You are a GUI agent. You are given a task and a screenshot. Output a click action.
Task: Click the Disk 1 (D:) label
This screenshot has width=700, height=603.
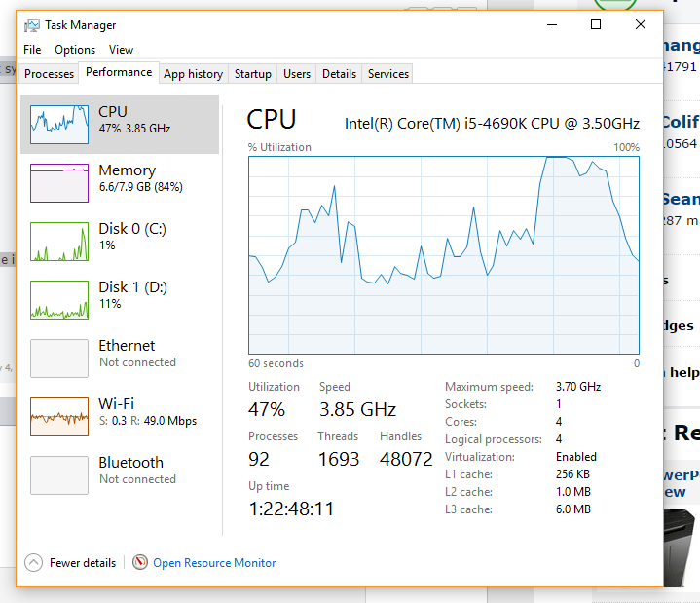point(133,287)
